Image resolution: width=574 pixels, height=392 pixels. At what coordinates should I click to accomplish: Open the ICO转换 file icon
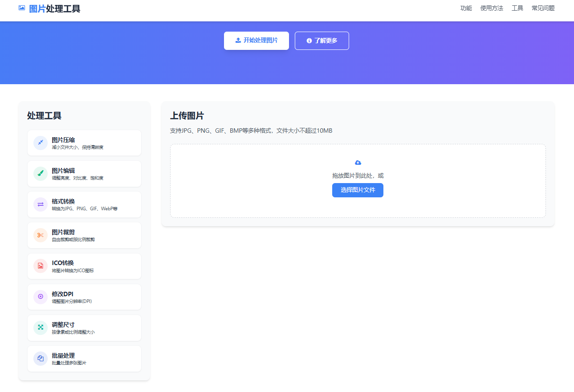(x=41, y=266)
